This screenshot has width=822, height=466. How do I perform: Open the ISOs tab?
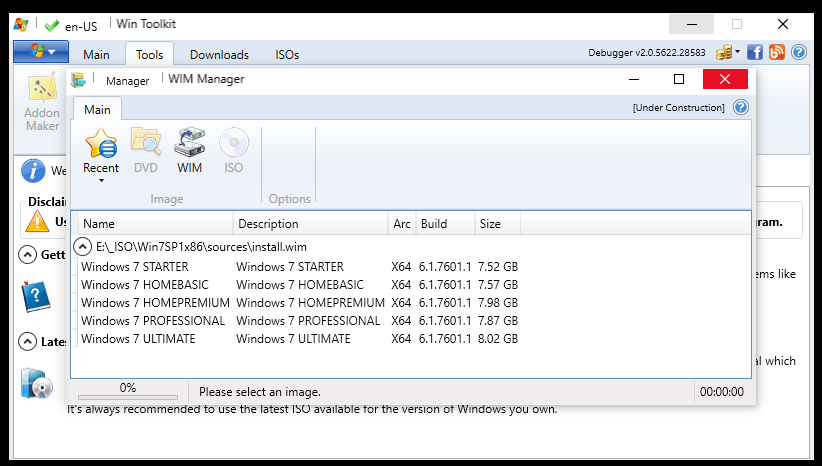click(287, 55)
